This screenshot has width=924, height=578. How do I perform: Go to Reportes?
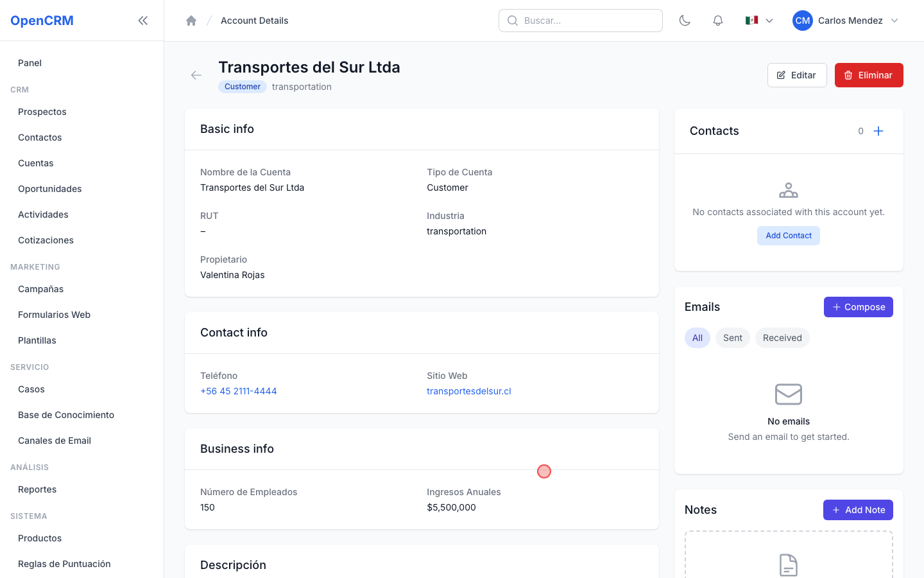[x=81, y=489]
